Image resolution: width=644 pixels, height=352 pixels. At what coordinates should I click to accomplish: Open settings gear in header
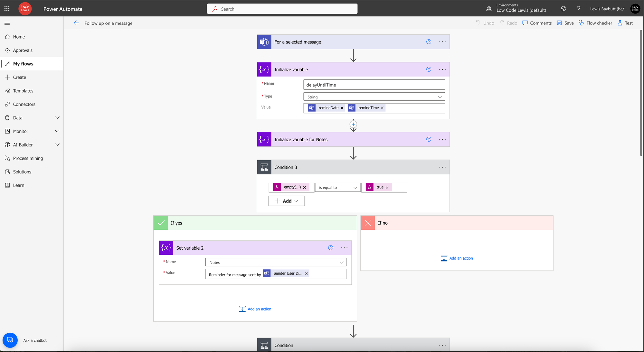[563, 9]
